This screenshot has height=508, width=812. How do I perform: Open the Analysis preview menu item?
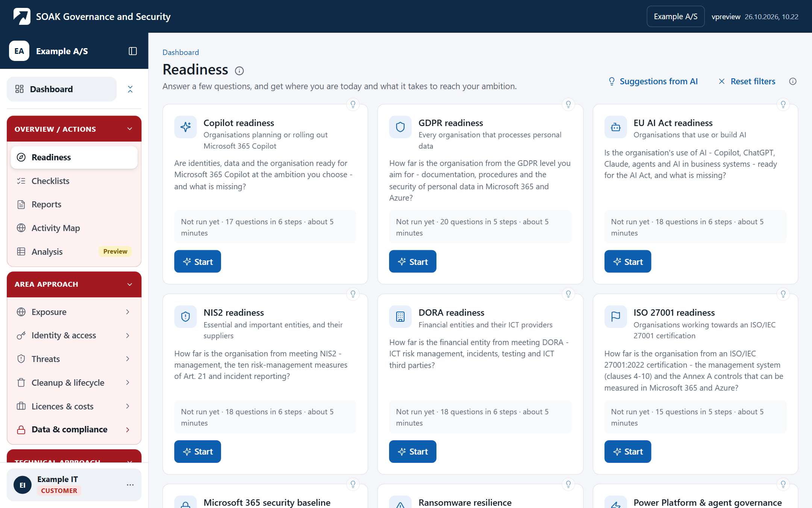click(x=74, y=251)
